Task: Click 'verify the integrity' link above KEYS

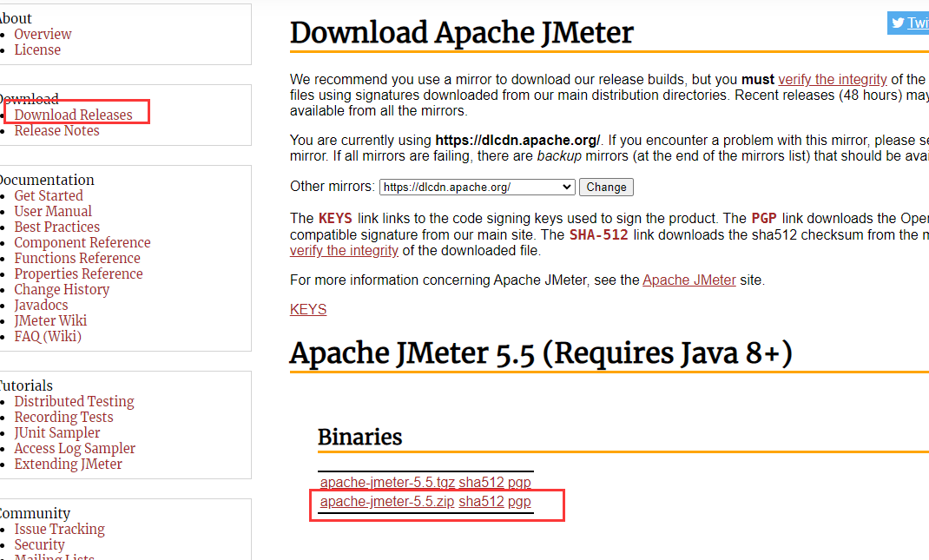Action: click(344, 251)
